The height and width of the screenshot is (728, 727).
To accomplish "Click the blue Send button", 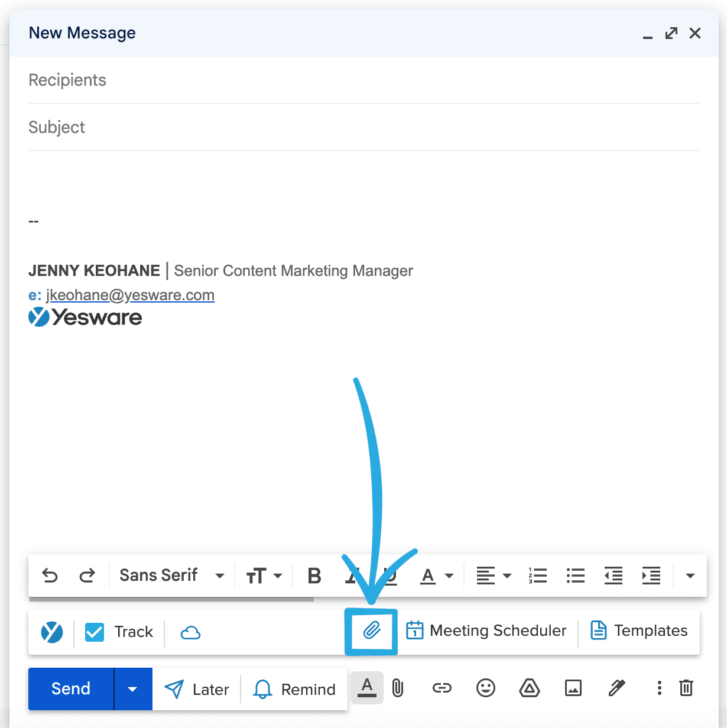I will [71, 689].
